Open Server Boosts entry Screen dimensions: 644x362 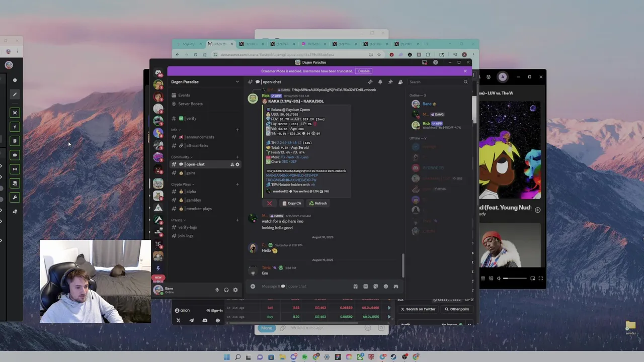point(205,104)
